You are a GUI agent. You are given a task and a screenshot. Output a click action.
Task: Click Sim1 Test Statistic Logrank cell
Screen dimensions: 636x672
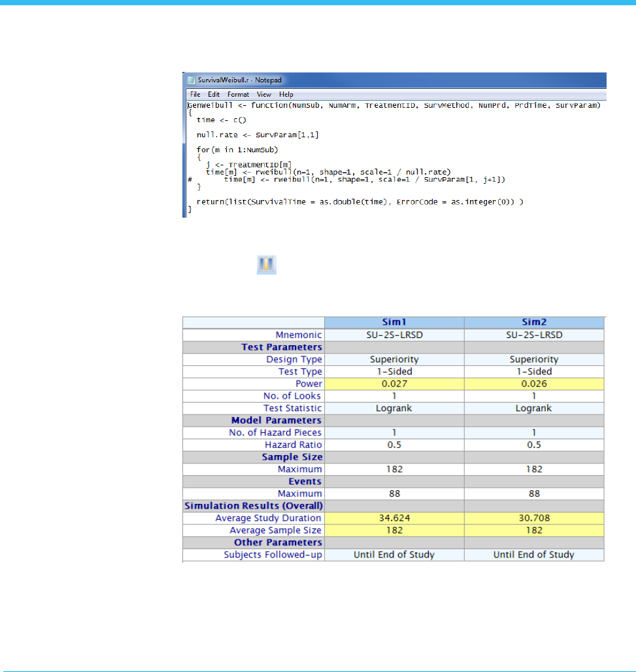coord(394,408)
